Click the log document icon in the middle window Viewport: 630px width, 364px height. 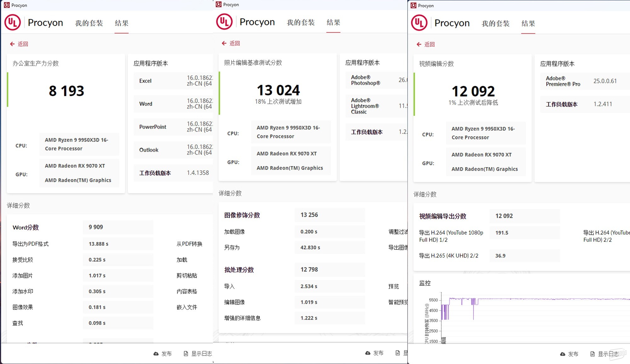pos(398,353)
